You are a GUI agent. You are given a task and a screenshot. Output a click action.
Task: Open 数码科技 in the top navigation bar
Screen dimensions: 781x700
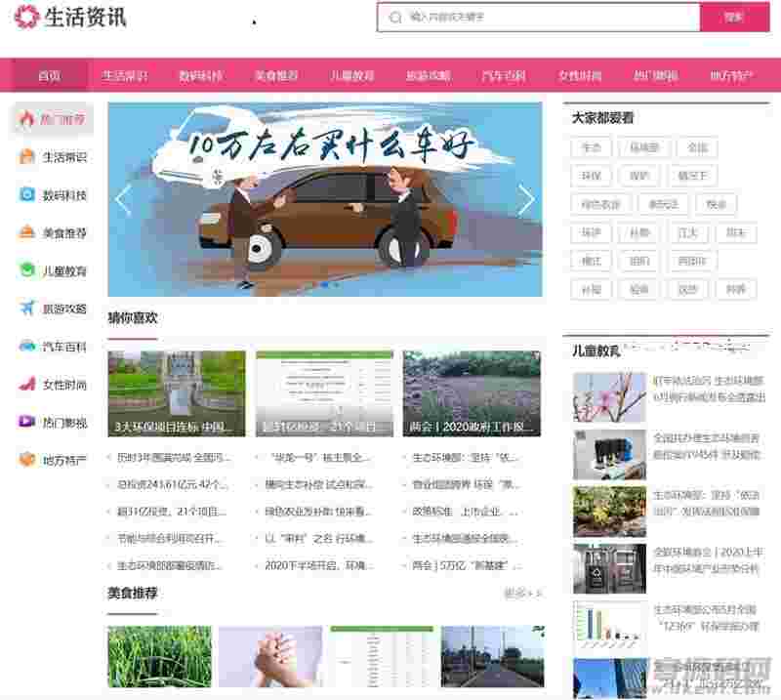200,76
